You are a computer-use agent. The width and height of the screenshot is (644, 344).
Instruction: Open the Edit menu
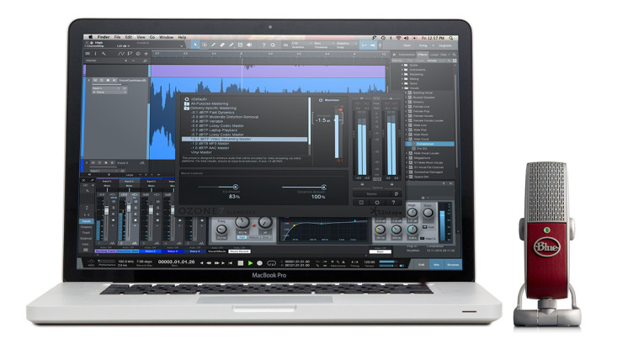click(x=127, y=37)
